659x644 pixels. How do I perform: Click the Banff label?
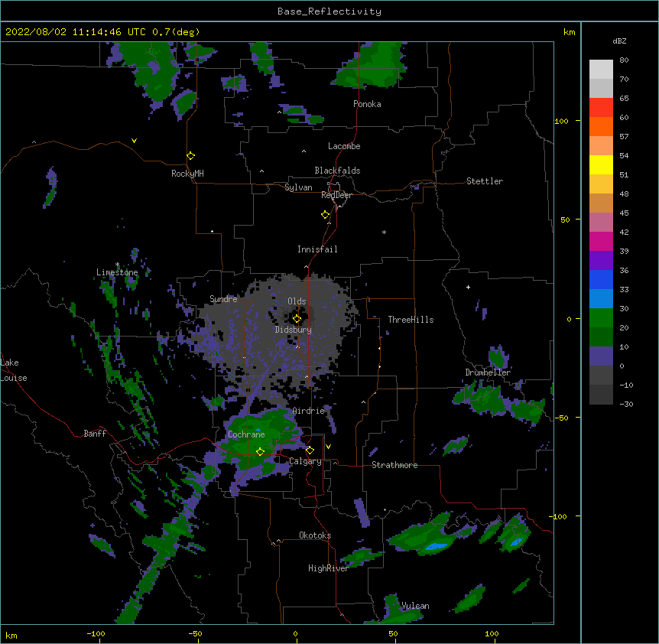95,434
